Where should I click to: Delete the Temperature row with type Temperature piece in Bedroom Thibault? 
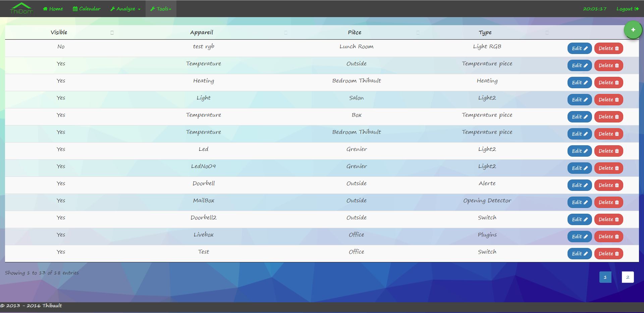(x=609, y=134)
